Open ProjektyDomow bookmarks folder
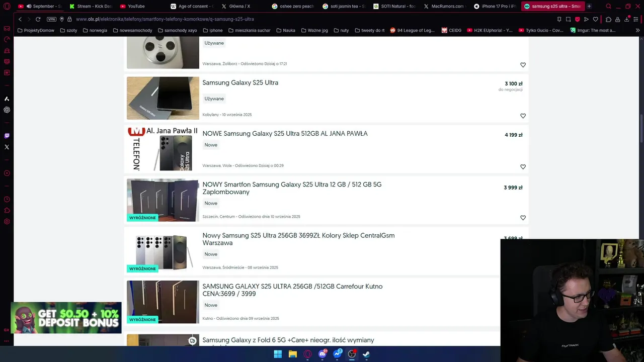644x362 pixels. (x=36, y=30)
